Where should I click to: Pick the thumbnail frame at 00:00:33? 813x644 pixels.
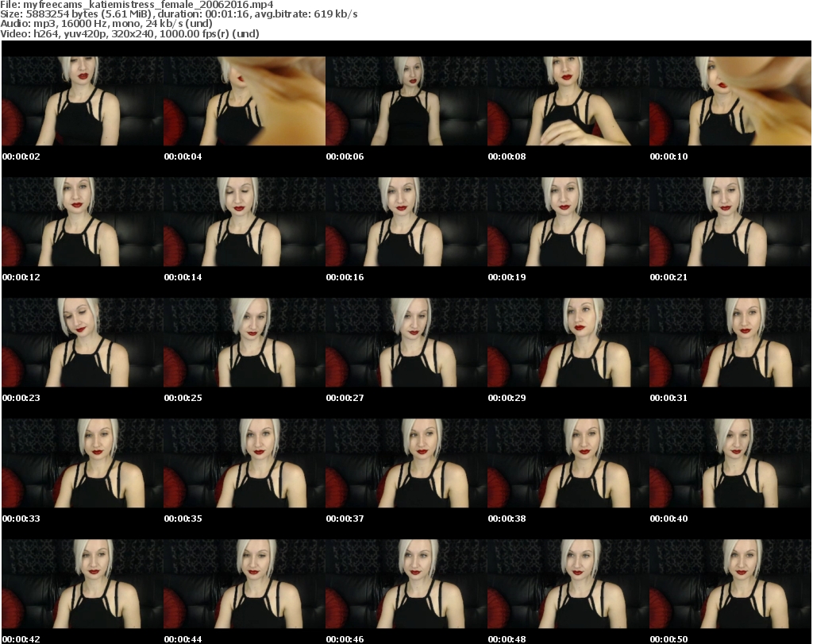83,463
